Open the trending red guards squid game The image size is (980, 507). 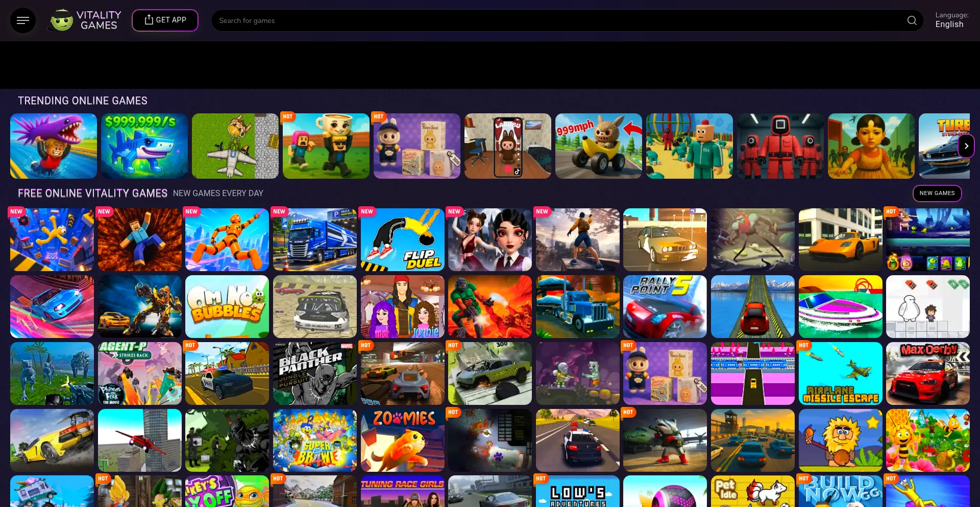click(780, 146)
